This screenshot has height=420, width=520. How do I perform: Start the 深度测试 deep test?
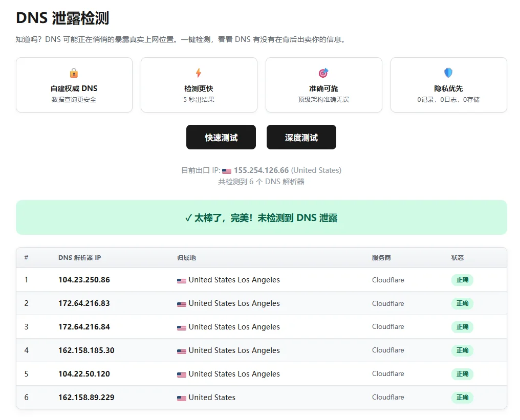pyautogui.click(x=301, y=137)
